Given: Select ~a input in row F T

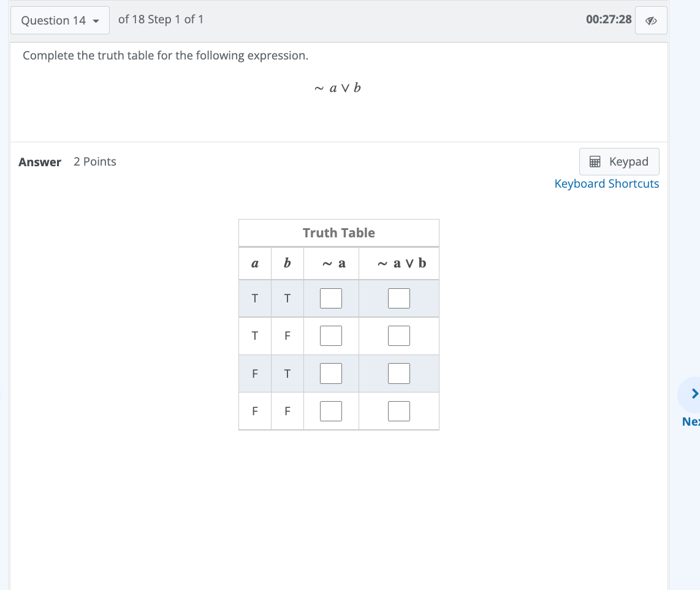Looking at the screenshot, I should click(331, 374).
